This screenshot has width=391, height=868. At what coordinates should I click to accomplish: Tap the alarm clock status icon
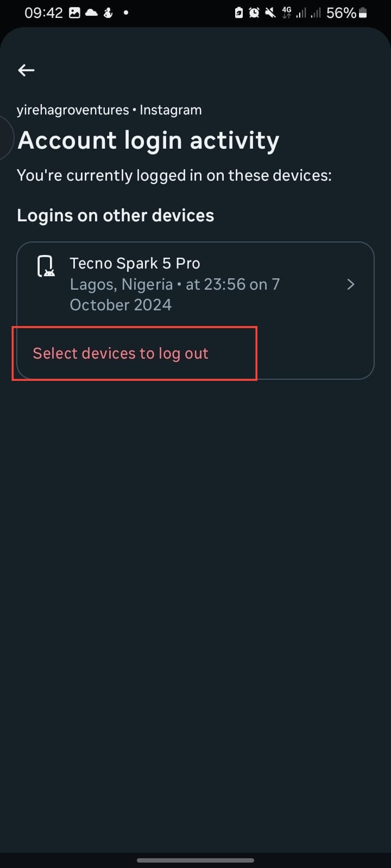254,13
